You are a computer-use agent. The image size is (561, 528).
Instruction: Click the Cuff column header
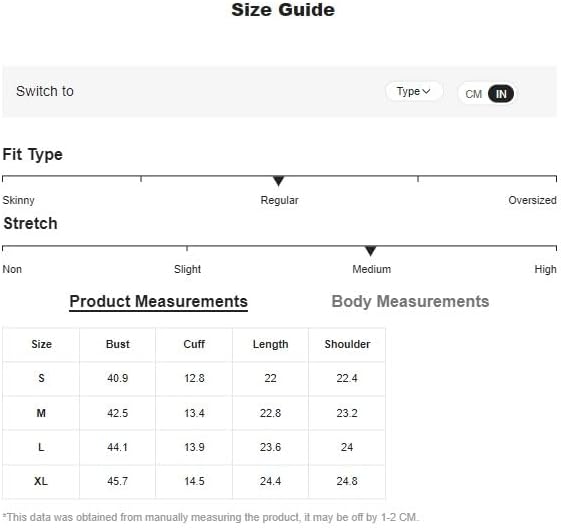click(194, 344)
